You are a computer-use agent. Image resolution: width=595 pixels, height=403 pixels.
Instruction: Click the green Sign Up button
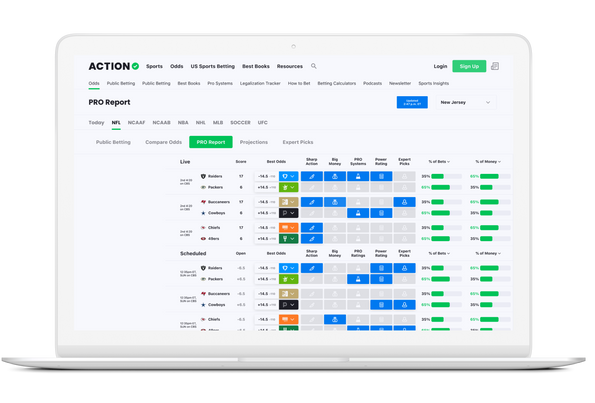(469, 66)
